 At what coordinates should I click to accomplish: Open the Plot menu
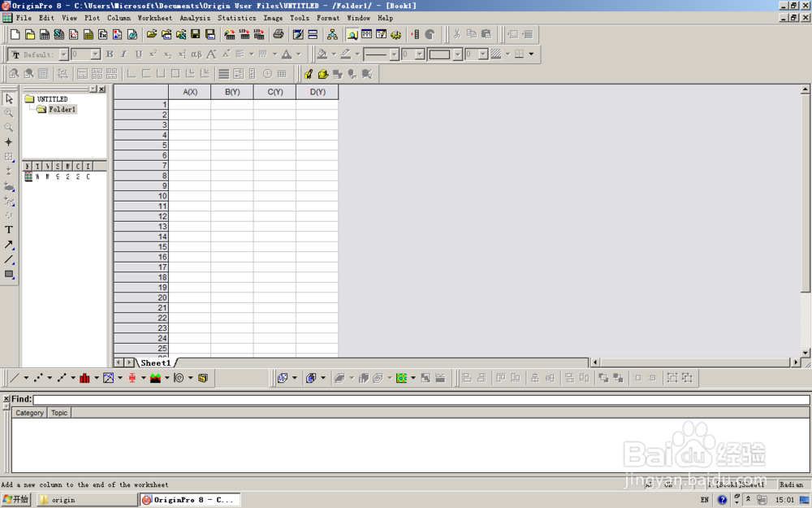[93, 18]
